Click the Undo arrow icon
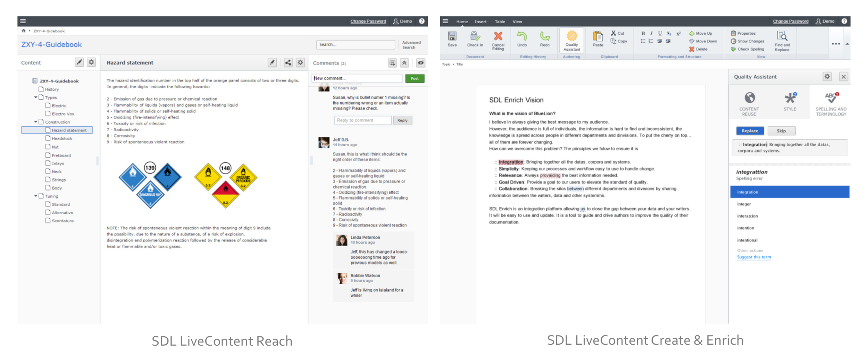 click(x=522, y=36)
